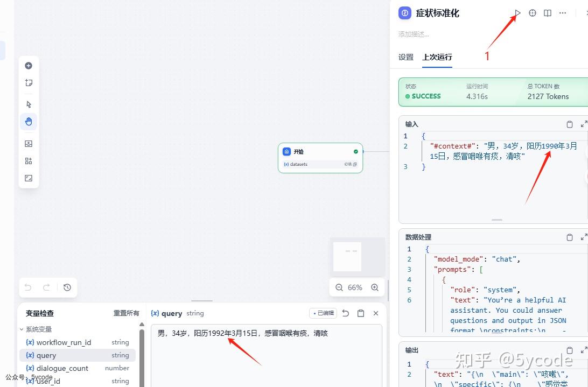This screenshot has height=387, width=588.
Task: Select workflow_run_id variable
Action: [x=77, y=342]
